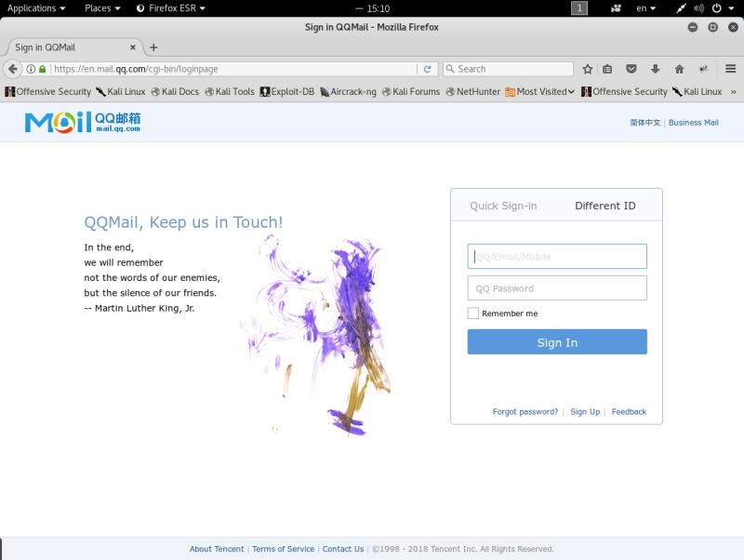This screenshot has height=560, width=744.
Task: Click the power icon in top panel
Action: [x=716, y=8]
